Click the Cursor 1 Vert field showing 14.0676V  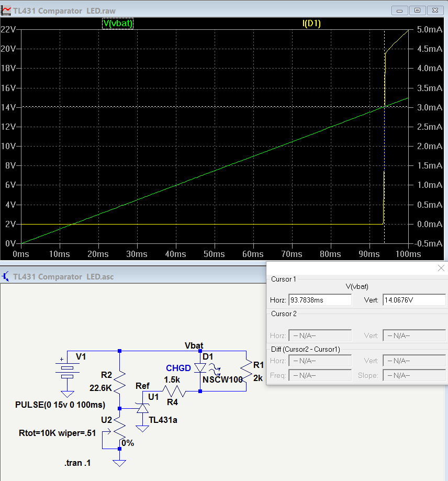click(x=414, y=300)
